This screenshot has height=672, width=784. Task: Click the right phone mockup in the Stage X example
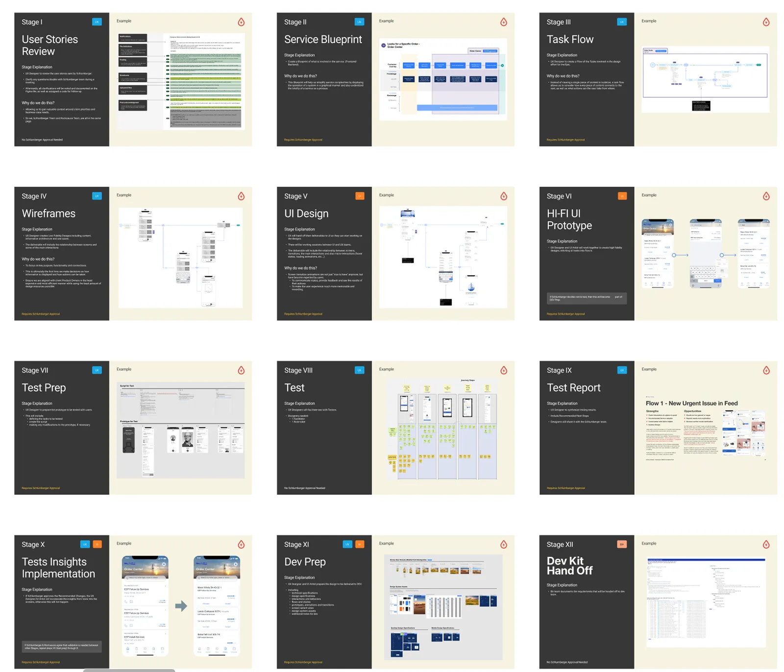217,606
